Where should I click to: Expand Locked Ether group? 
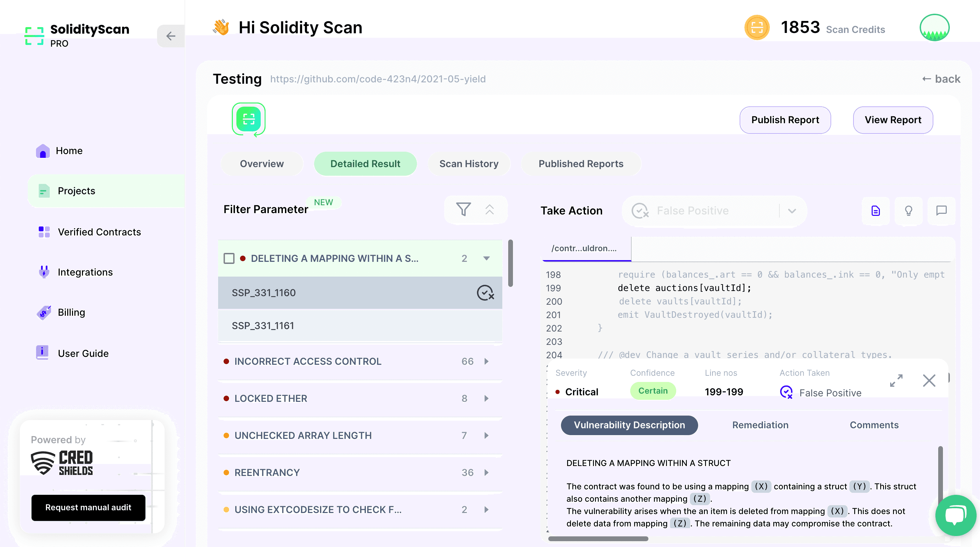tap(486, 398)
